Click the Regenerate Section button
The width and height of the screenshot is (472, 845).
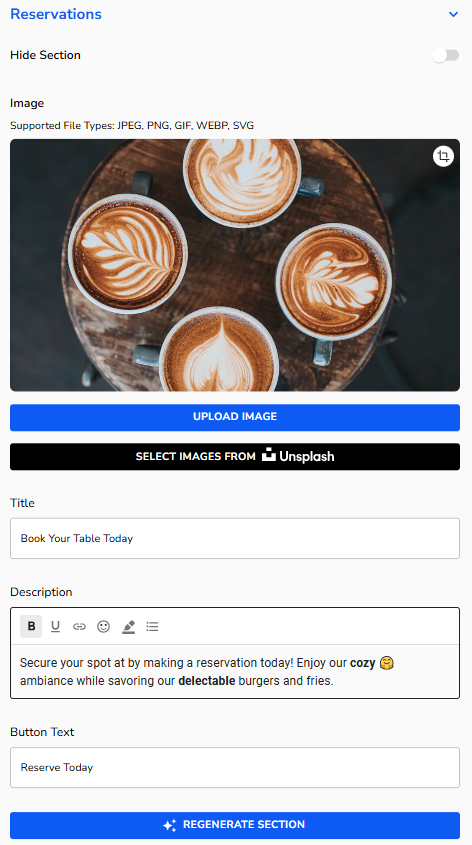coord(235,825)
